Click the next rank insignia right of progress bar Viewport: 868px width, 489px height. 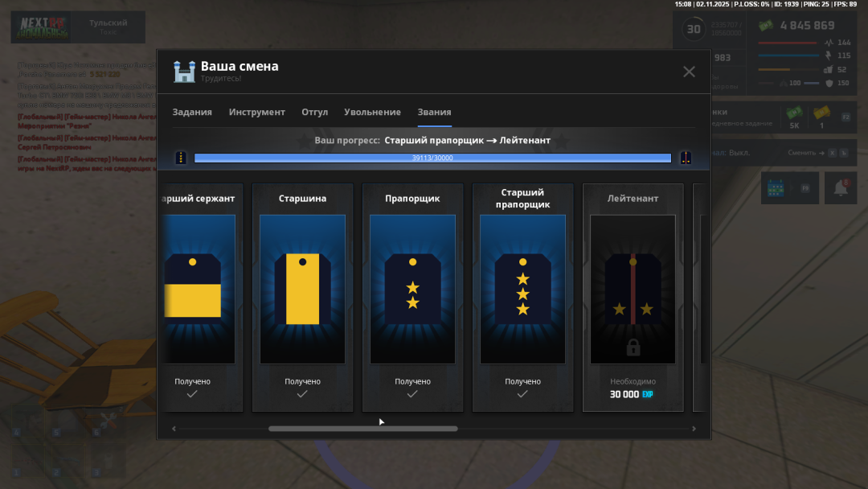click(686, 158)
